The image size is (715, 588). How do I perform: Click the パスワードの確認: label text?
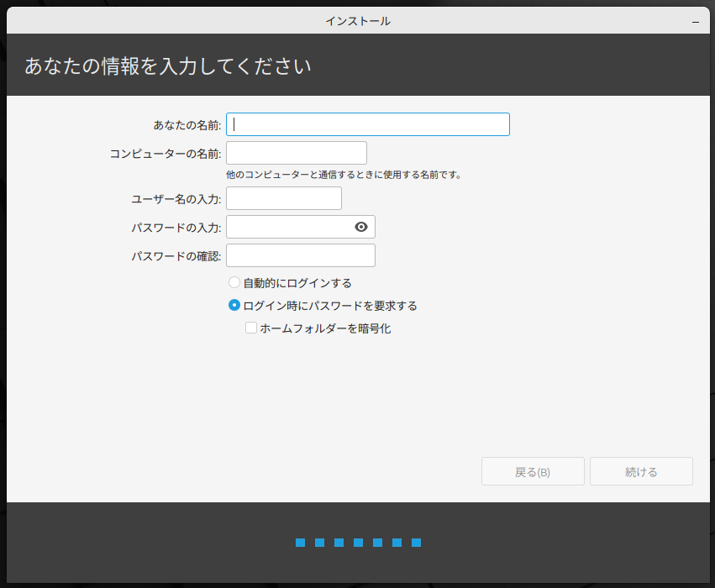[x=176, y=256]
